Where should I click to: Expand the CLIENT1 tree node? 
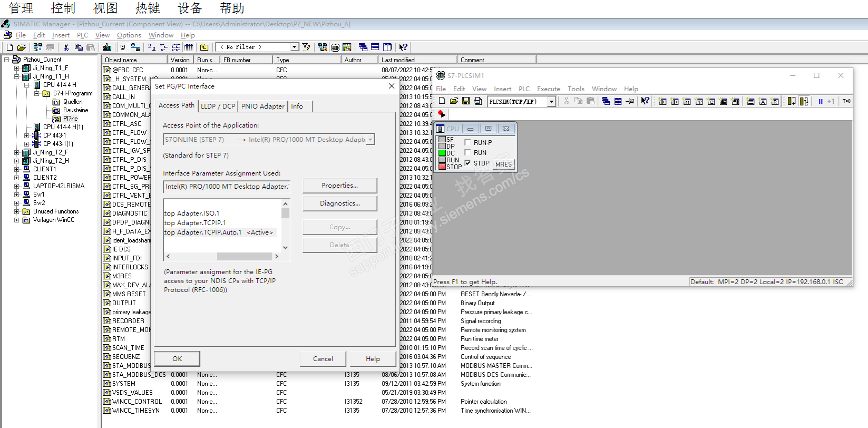point(16,169)
